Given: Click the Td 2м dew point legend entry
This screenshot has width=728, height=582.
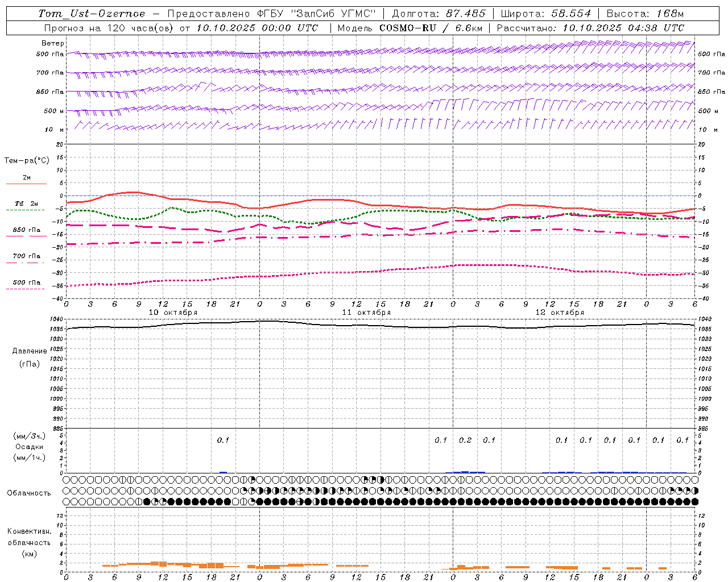Looking at the screenshot, I should (x=27, y=203).
